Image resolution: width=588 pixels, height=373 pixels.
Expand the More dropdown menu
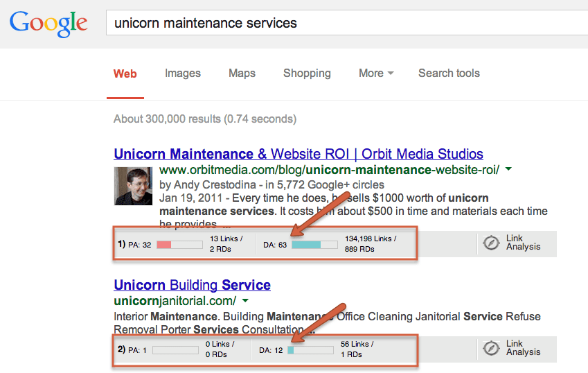(x=376, y=73)
